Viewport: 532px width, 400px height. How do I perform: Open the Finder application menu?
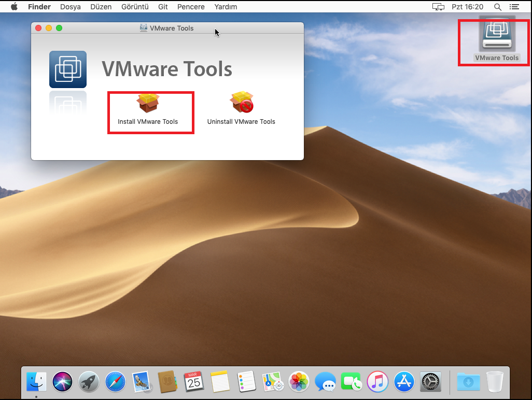pyautogui.click(x=39, y=7)
